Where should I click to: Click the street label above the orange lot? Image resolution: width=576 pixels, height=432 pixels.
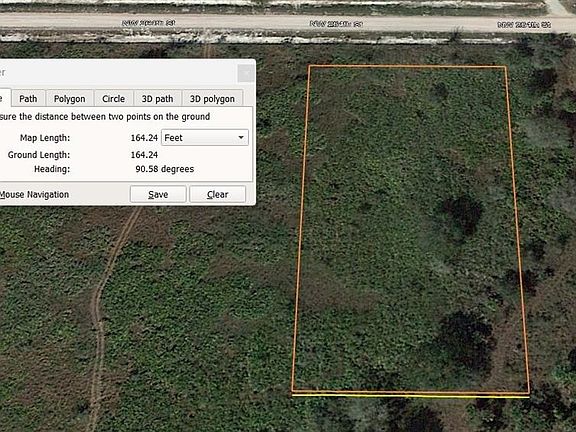pos(336,24)
